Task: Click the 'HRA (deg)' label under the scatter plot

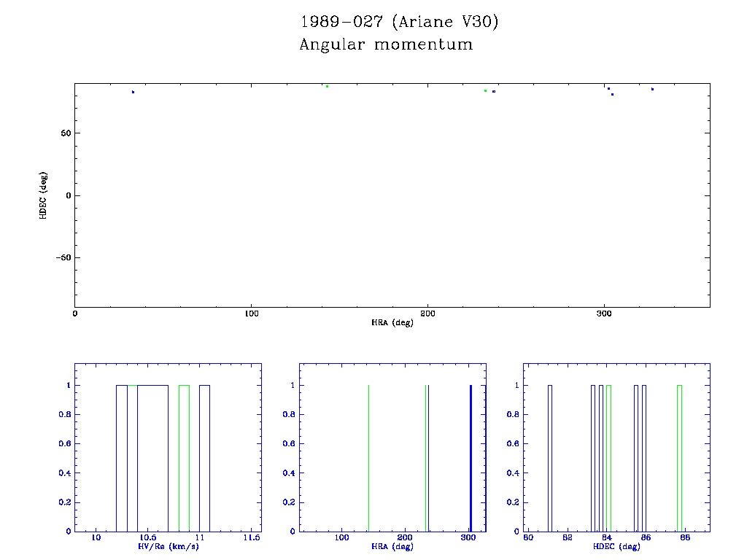Action: pyautogui.click(x=392, y=322)
